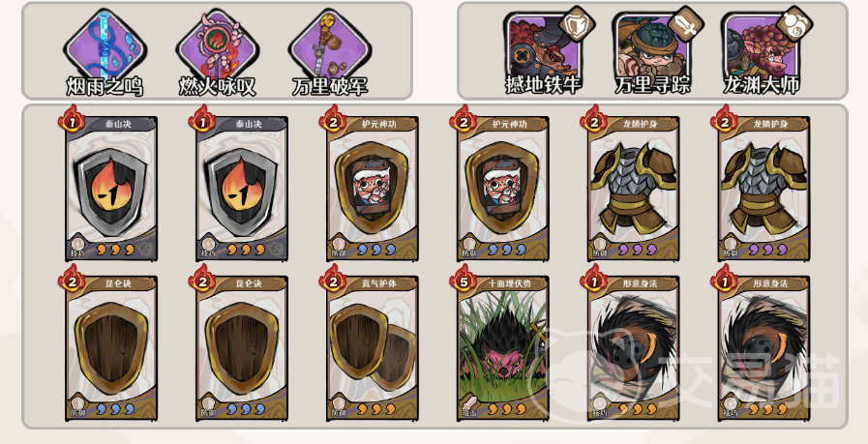The height and width of the screenshot is (444, 868).
Task: Open the 万里寻踪 character portrait
Action: (651, 47)
